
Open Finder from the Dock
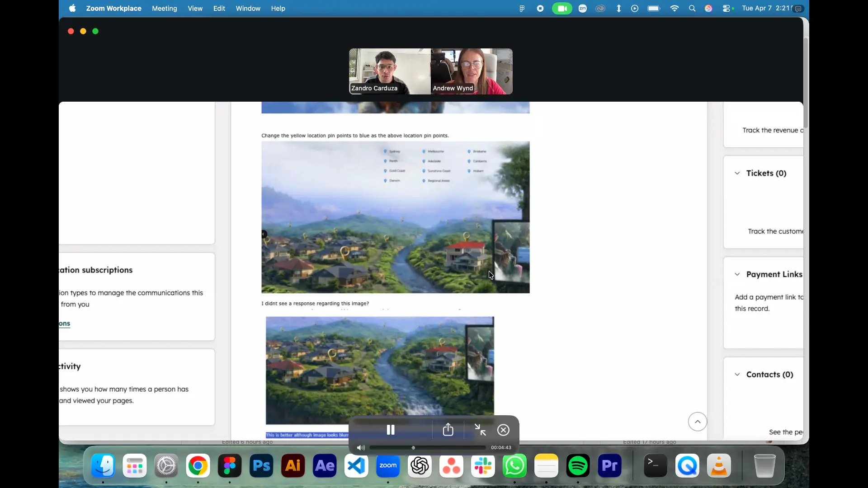tap(103, 465)
